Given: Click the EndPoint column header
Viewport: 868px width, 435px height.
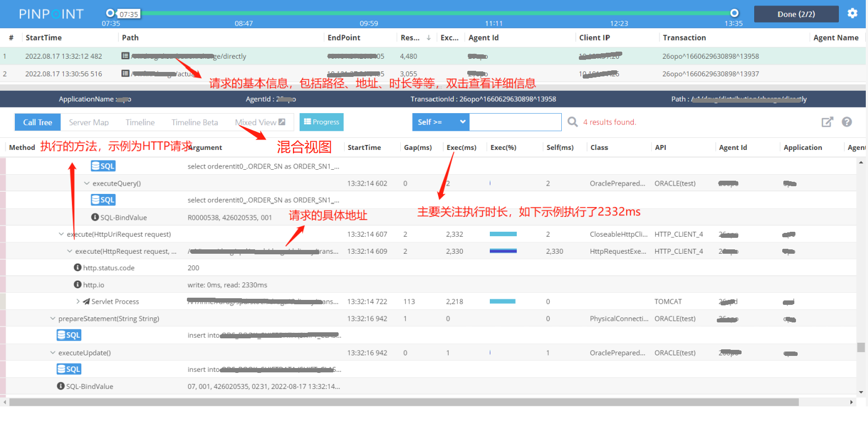Looking at the screenshot, I should 344,38.
